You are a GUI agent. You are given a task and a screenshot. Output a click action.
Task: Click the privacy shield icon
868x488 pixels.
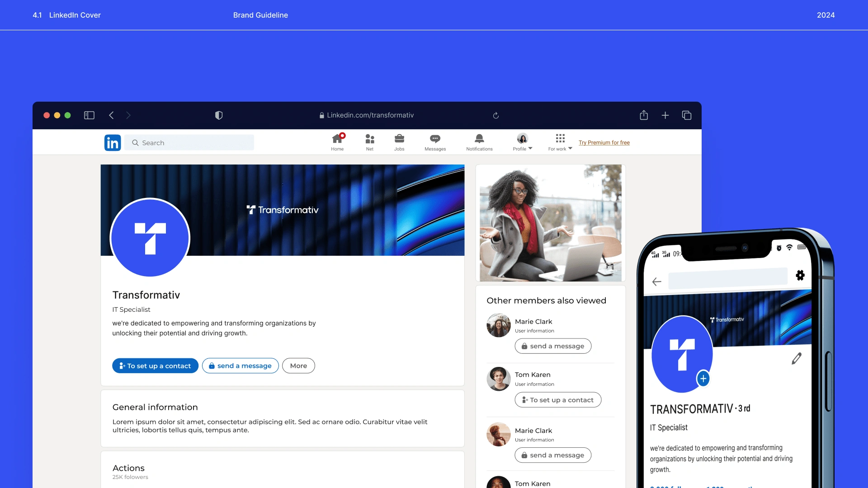[219, 115]
